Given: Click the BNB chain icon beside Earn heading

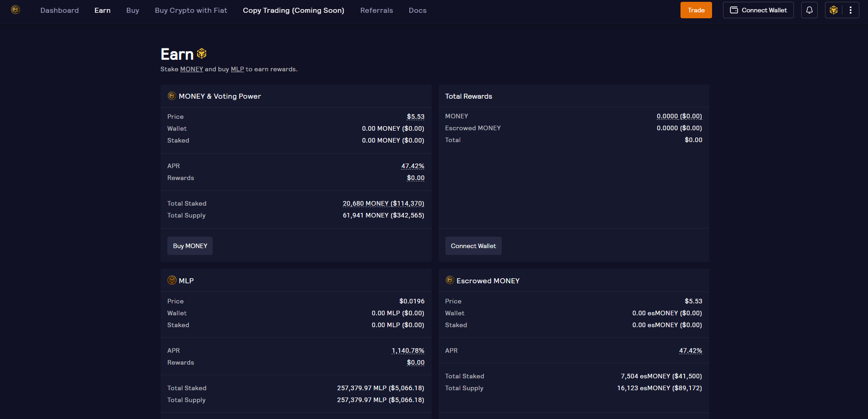Looking at the screenshot, I should tap(202, 54).
